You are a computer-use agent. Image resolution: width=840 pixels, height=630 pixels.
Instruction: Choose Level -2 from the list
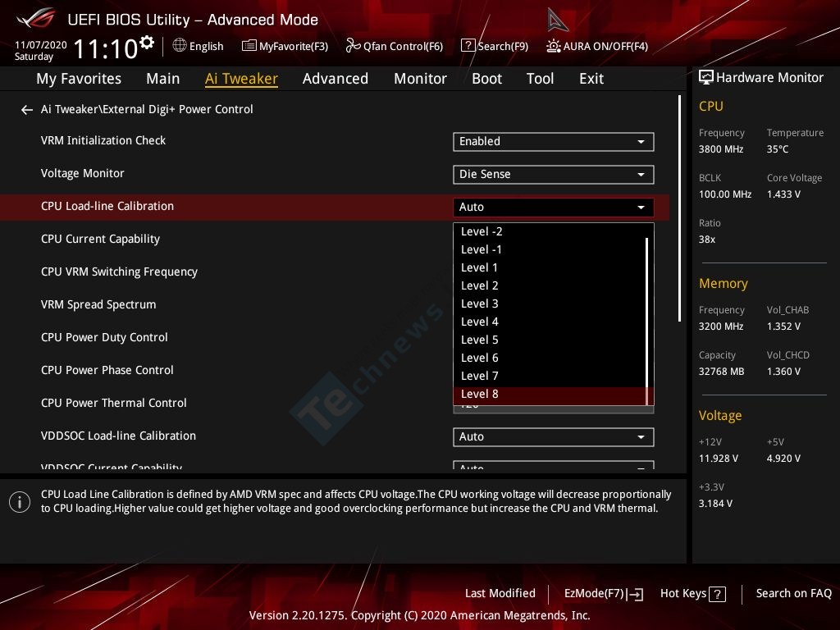click(550, 231)
